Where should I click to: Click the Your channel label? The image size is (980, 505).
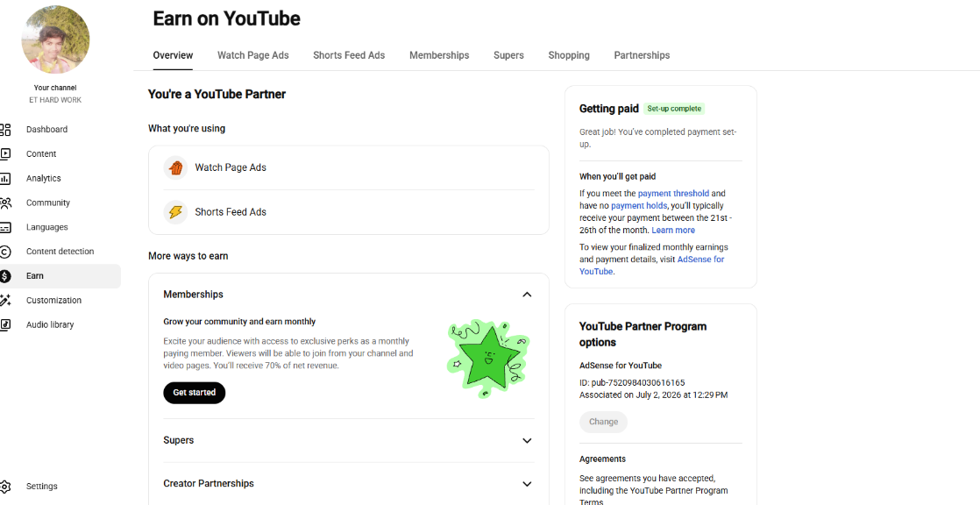(55, 89)
